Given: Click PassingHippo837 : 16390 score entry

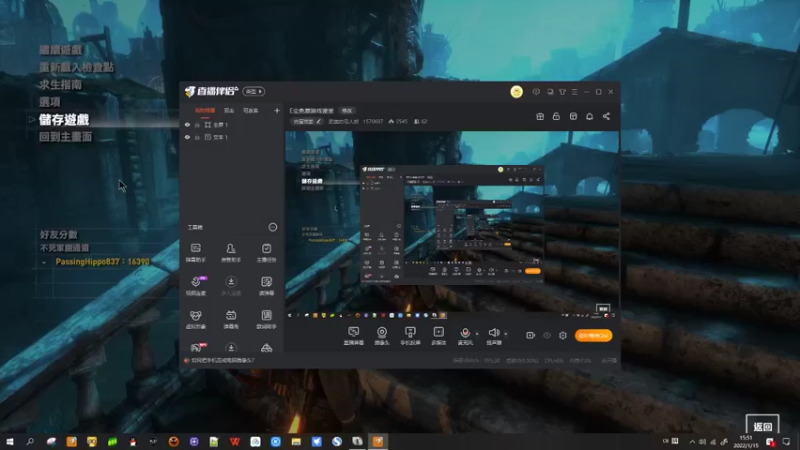Looking at the screenshot, I should click(x=103, y=262).
